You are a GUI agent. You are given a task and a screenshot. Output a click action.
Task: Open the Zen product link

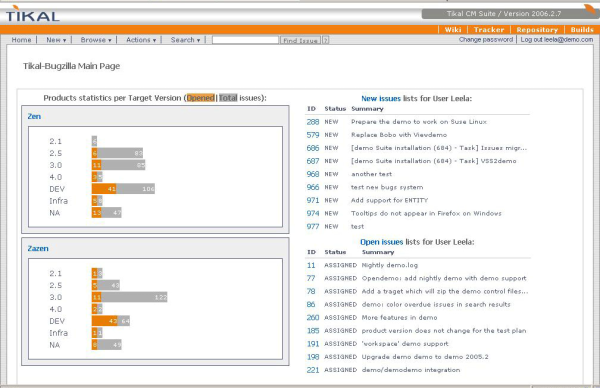click(x=34, y=116)
